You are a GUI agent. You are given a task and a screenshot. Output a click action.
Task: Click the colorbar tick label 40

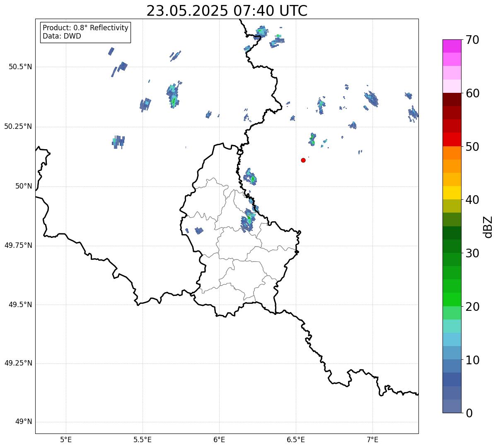tap(472, 200)
